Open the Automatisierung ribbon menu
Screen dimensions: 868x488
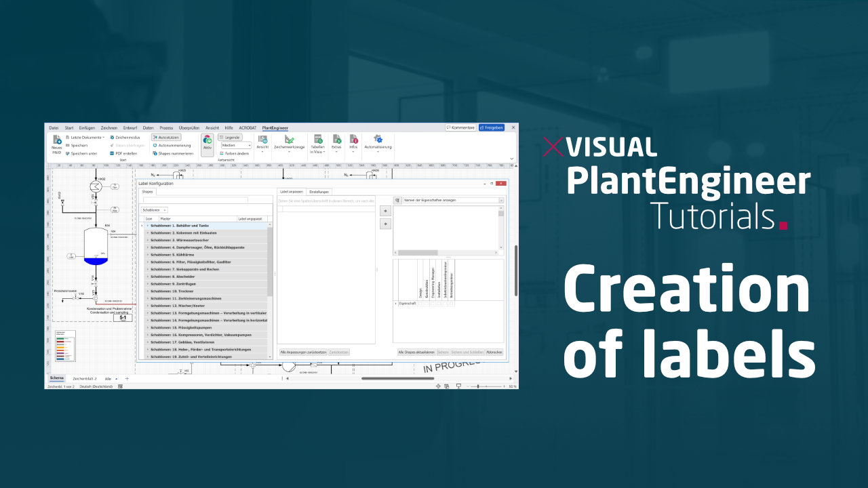378,143
